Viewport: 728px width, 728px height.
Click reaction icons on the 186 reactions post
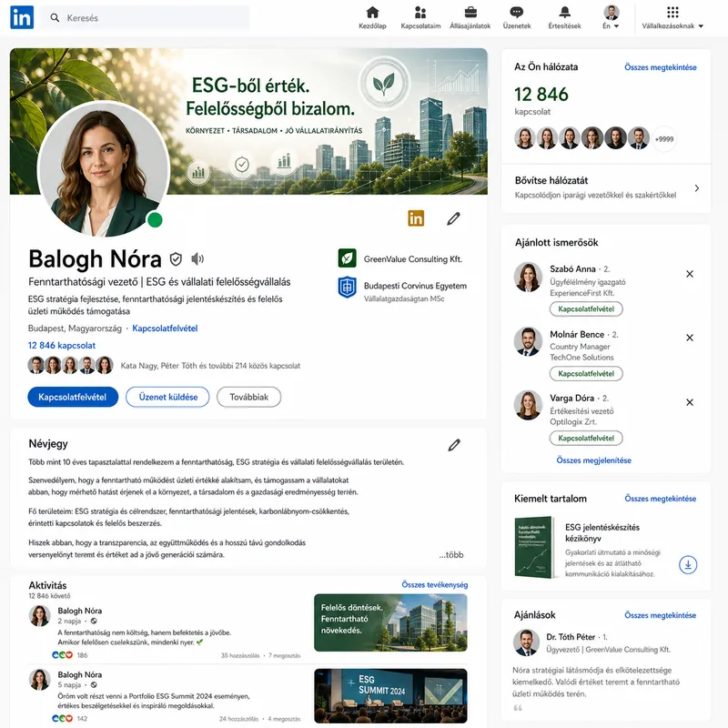(x=62, y=655)
